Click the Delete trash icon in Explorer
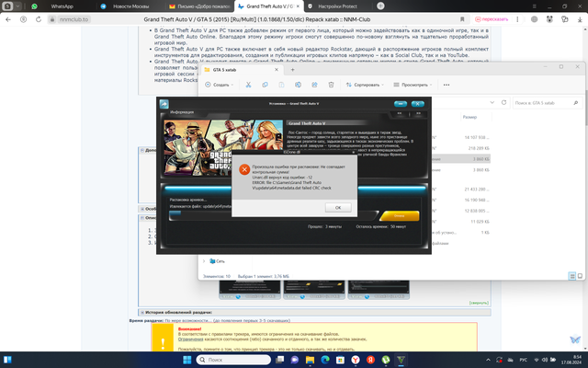The image size is (588, 368). click(331, 85)
